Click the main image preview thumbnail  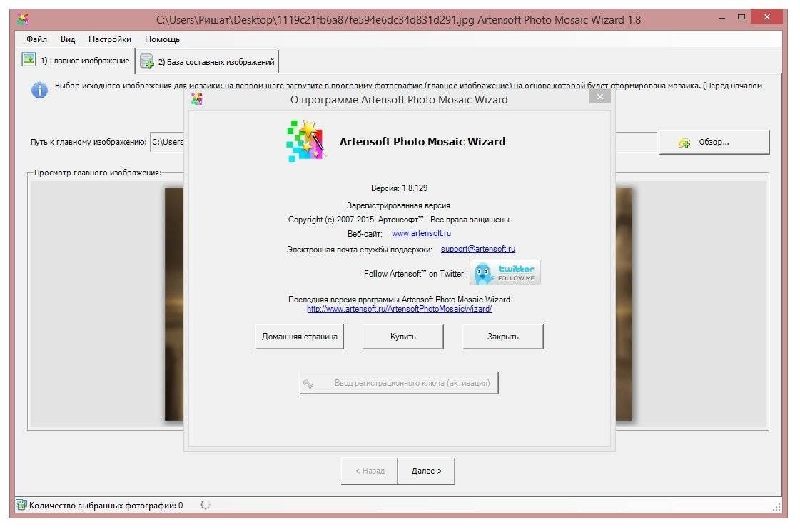coord(174,304)
